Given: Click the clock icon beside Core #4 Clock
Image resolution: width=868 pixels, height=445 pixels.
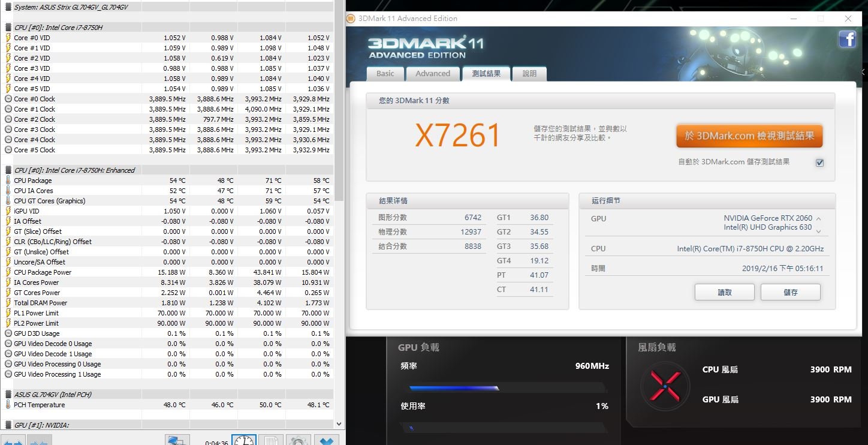Looking at the screenshot, I should [8, 140].
